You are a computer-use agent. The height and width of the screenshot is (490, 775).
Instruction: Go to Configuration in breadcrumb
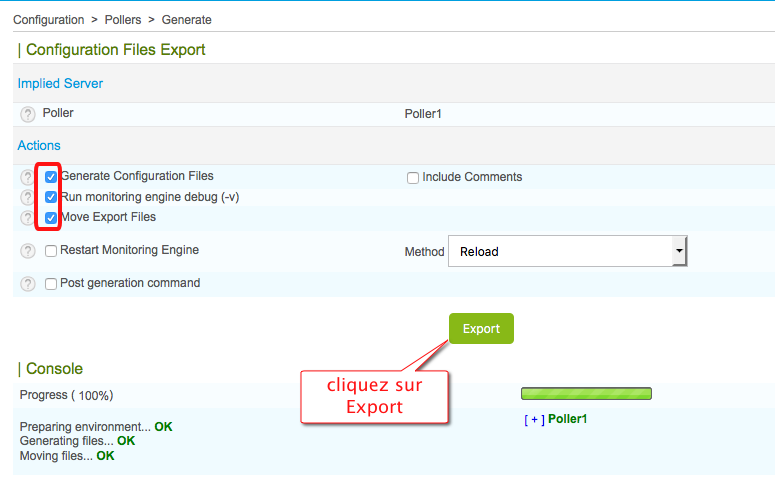(x=49, y=20)
